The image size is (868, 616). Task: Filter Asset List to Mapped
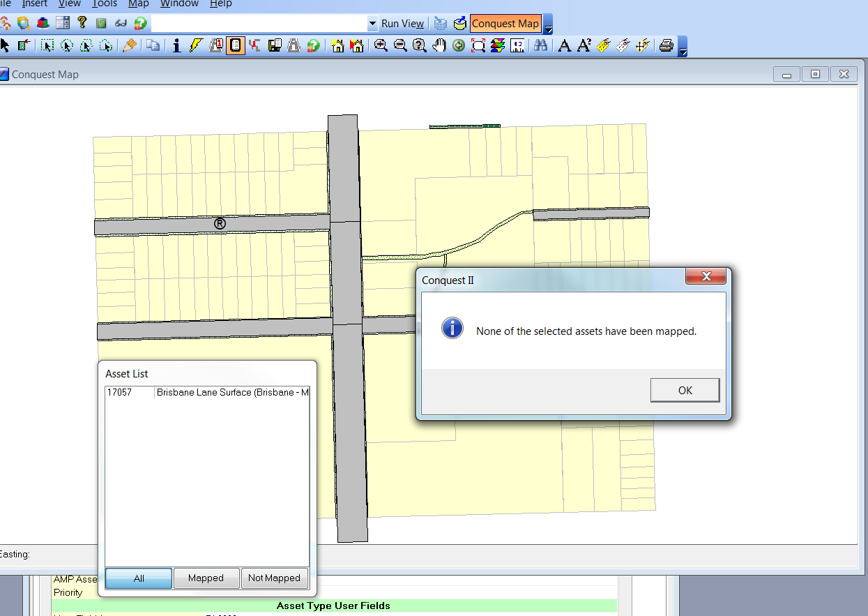click(206, 578)
